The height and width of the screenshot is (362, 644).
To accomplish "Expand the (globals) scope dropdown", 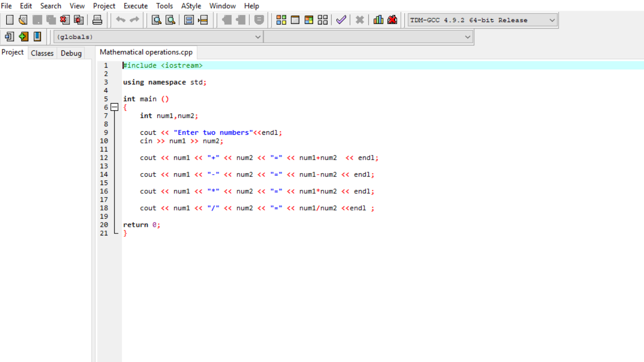I will 258,37.
